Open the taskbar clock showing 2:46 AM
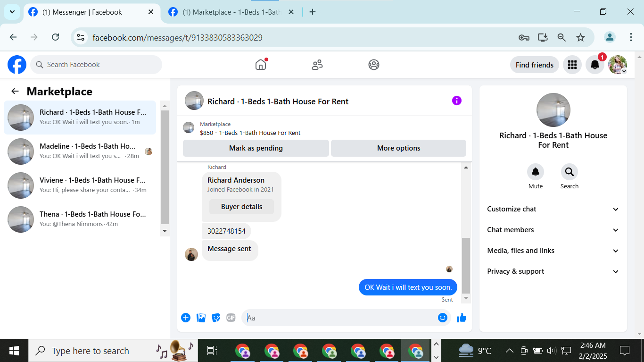The image size is (644, 362). pyautogui.click(x=593, y=351)
